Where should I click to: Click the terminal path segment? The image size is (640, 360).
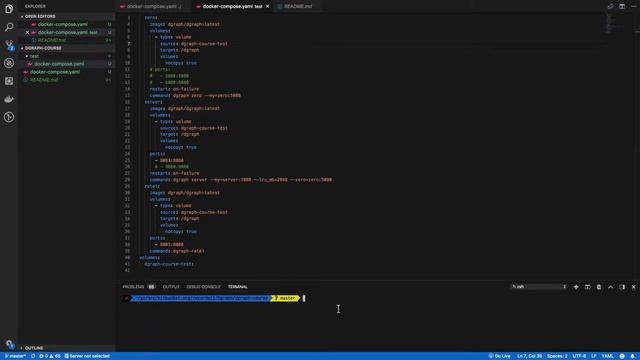(202, 298)
